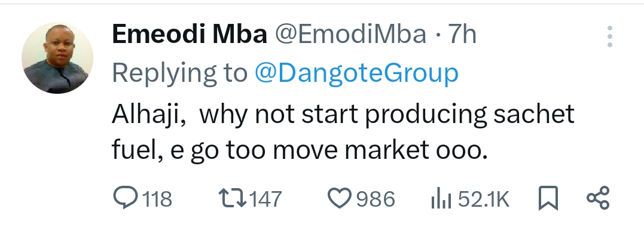Retweet using the repost arrows icon
The width and height of the screenshot is (644, 230).
click(233, 198)
